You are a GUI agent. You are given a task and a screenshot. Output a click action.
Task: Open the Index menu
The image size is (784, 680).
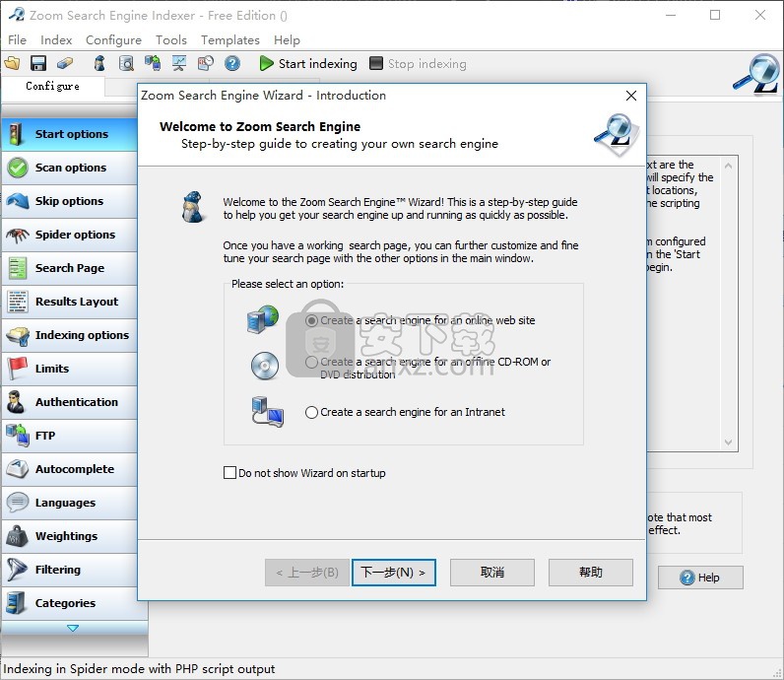pyautogui.click(x=56, y=40)
